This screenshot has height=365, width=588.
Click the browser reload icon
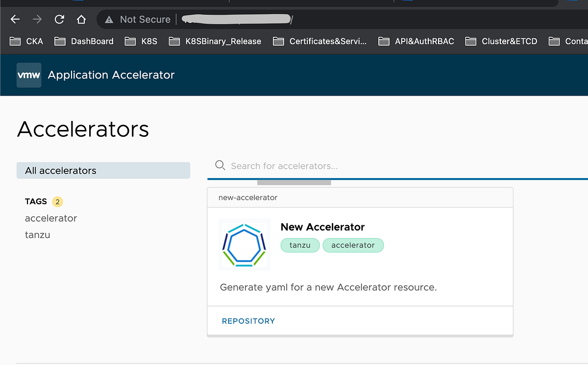click(x=59, y=19)
